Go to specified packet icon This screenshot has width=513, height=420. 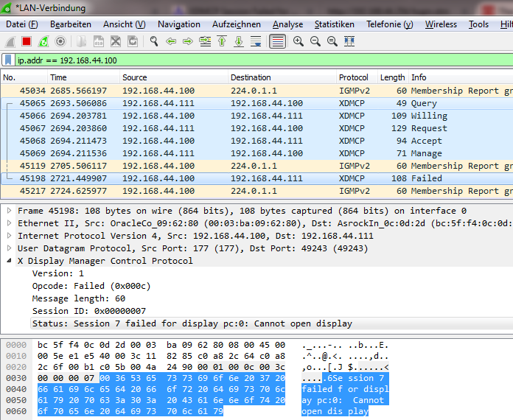[205, 41]
